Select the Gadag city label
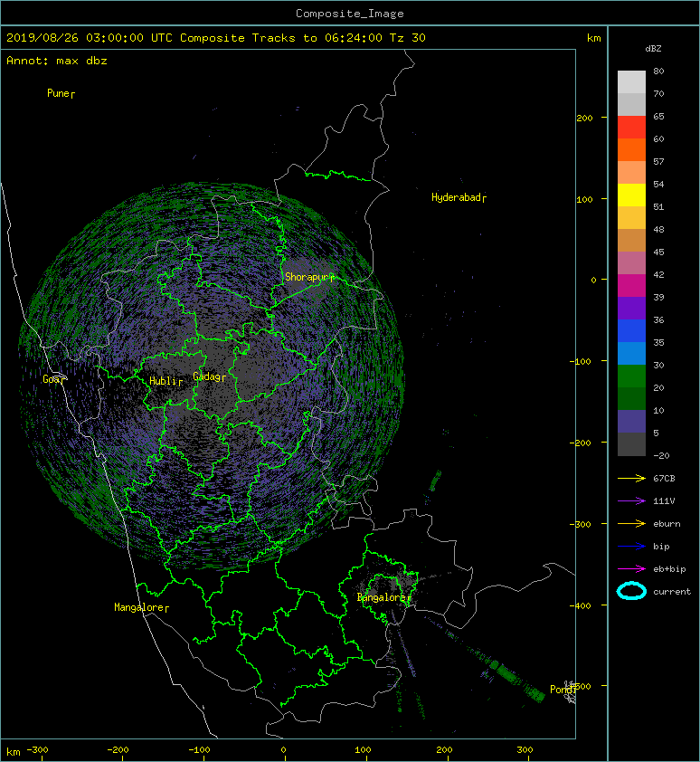The height and width of the screenshot is (762, 700). [x=207, y=376]
